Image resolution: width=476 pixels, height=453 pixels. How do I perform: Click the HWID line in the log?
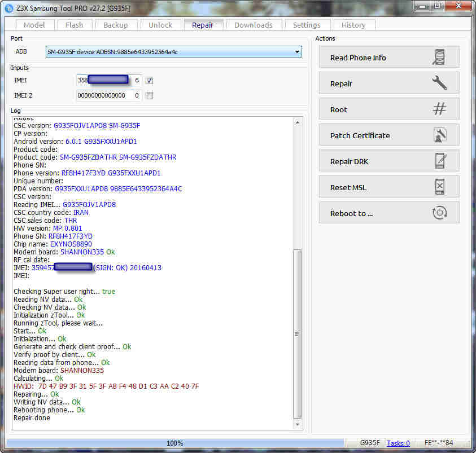pyautogui.click(x=106, y=386)
